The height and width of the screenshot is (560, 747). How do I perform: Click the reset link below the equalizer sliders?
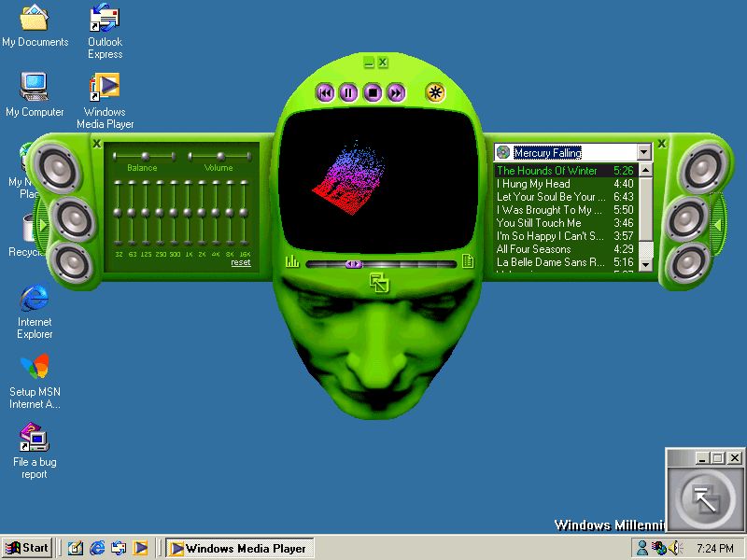click(x=241, y=263)
